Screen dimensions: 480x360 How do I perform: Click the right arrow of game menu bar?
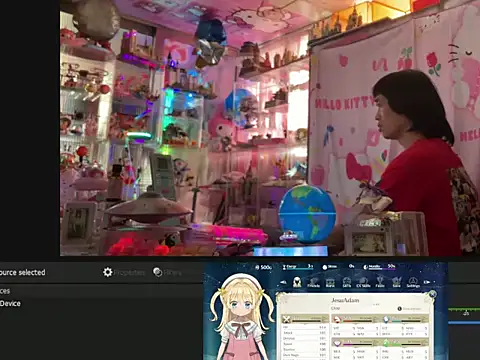tap(427, 282)
